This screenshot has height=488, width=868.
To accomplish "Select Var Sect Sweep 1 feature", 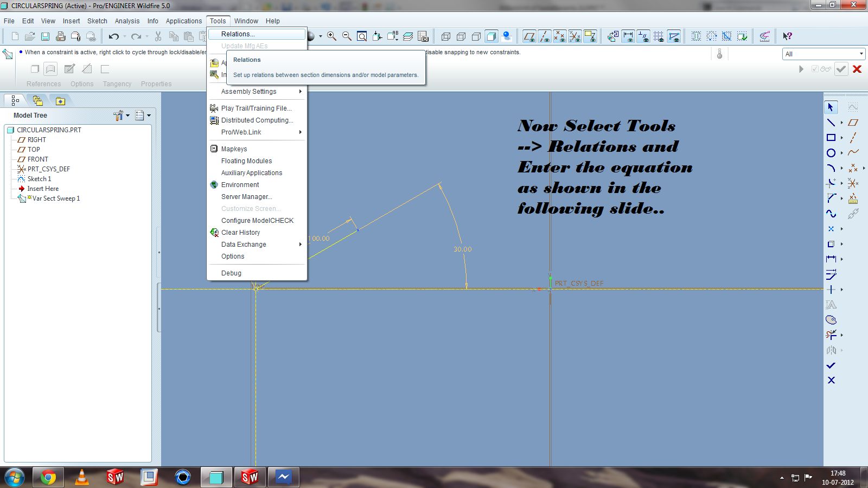I will pyautogui.click(x=56, y=198).
